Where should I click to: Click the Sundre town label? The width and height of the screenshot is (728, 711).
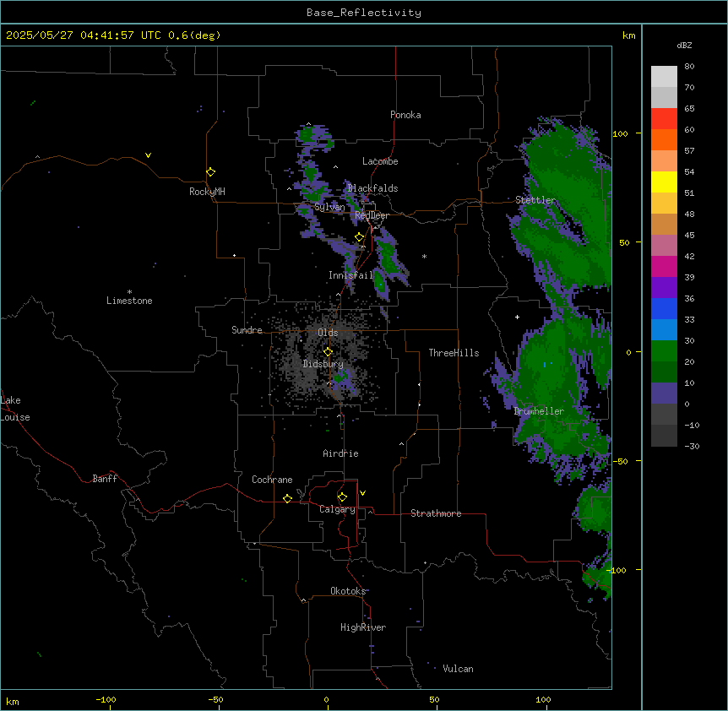click(x=247, y=330)
